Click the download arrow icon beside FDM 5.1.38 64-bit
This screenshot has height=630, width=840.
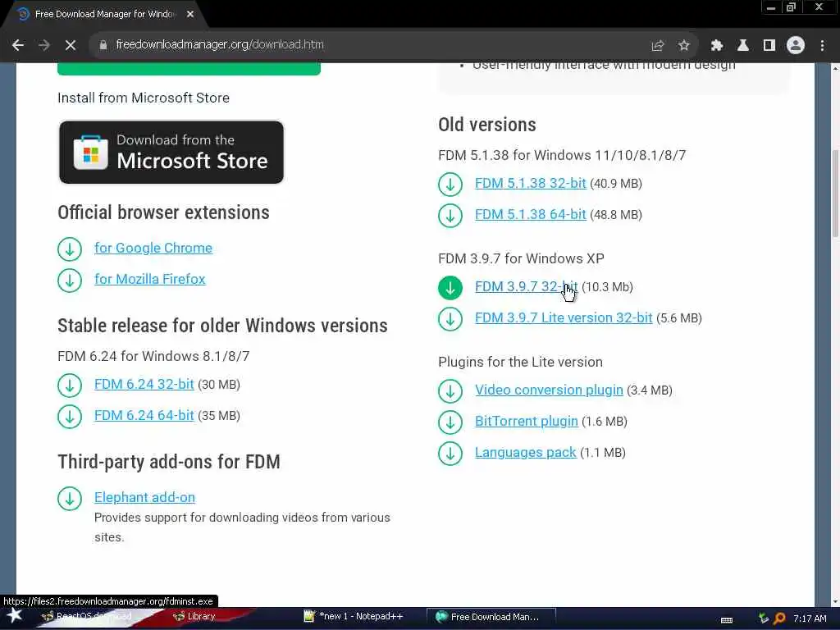[x=450, y=216]
